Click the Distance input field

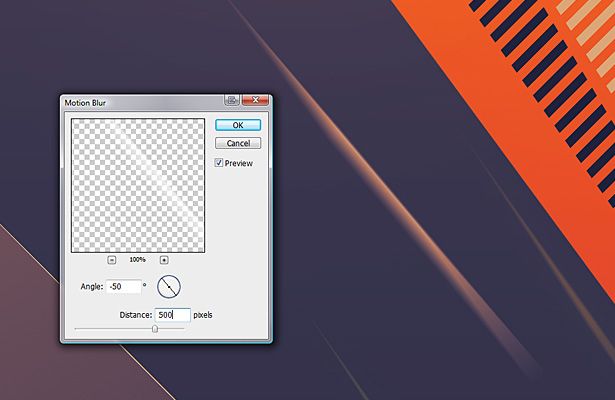pos(173,315)
